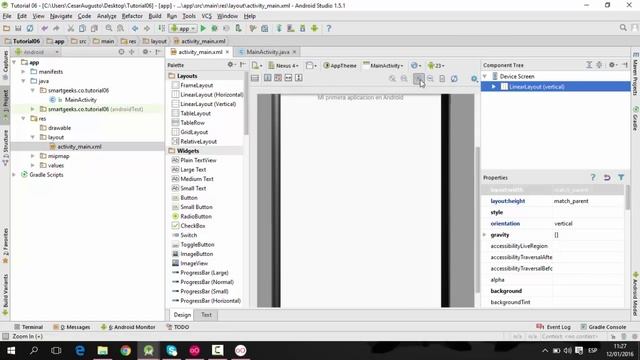The width and height of the screenshot is (640, 360).
Task: Click the Undo arrow in the toolbar
Action: click(44, 28)
